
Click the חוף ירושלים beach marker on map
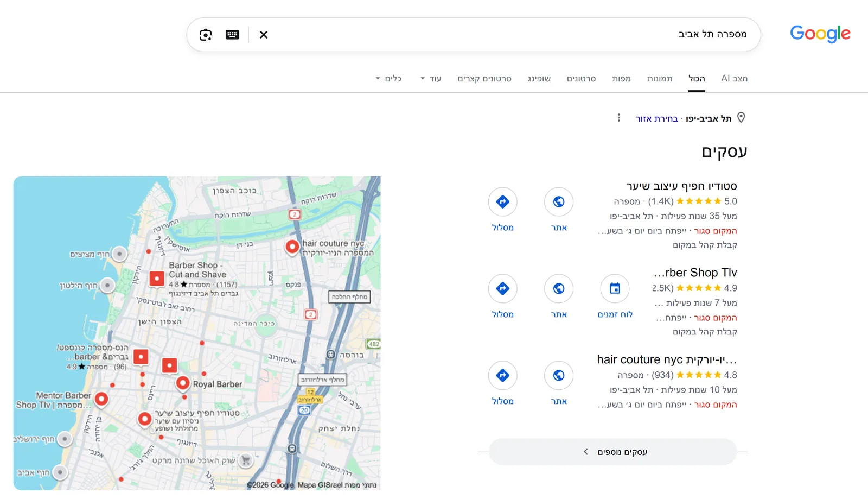coord(65,439)
